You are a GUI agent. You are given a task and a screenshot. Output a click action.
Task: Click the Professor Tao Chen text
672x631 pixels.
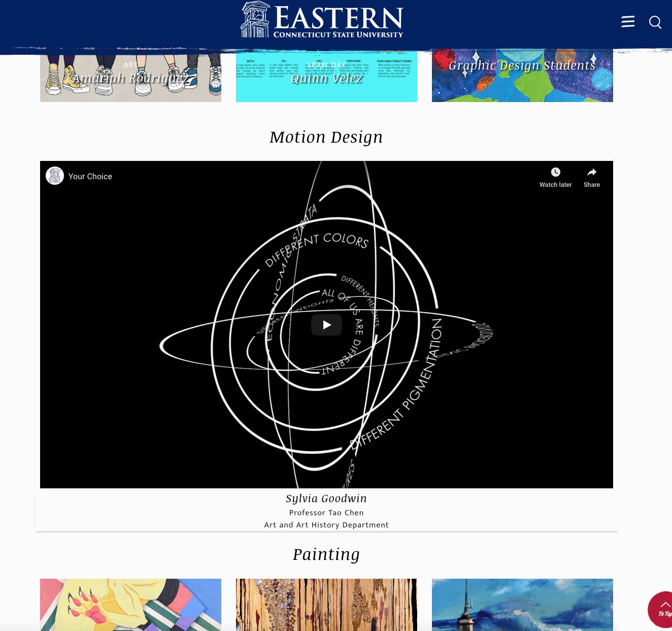[326, 513]
